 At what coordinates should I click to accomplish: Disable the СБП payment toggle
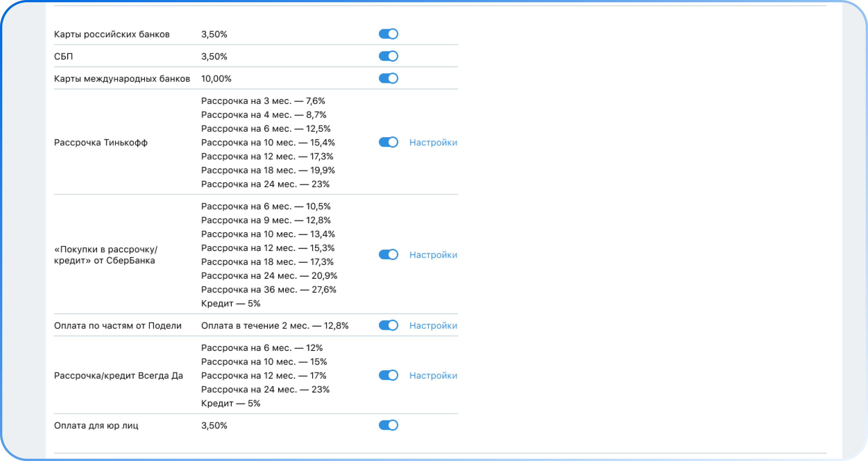[388, 56]
